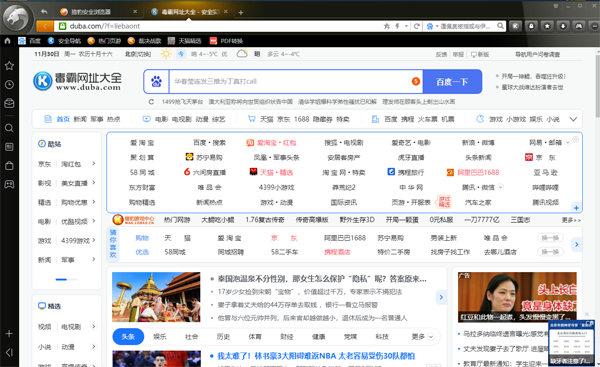Open sidebar shopping bag icon

9,165
